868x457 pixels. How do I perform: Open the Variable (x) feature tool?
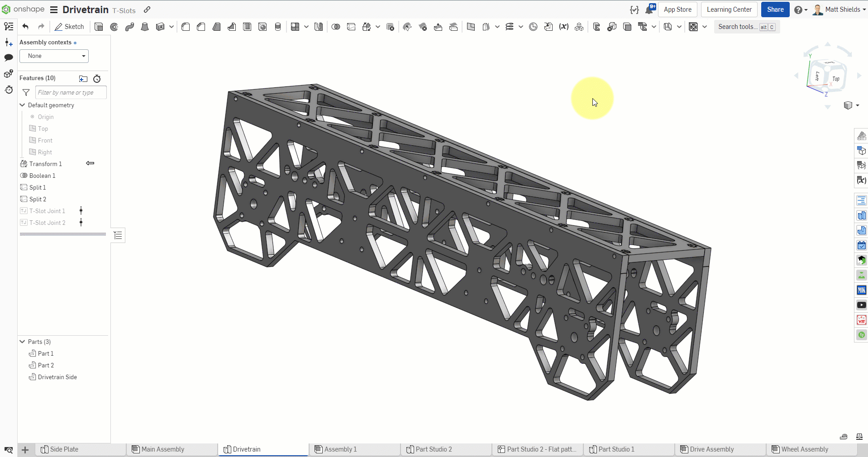563,27
